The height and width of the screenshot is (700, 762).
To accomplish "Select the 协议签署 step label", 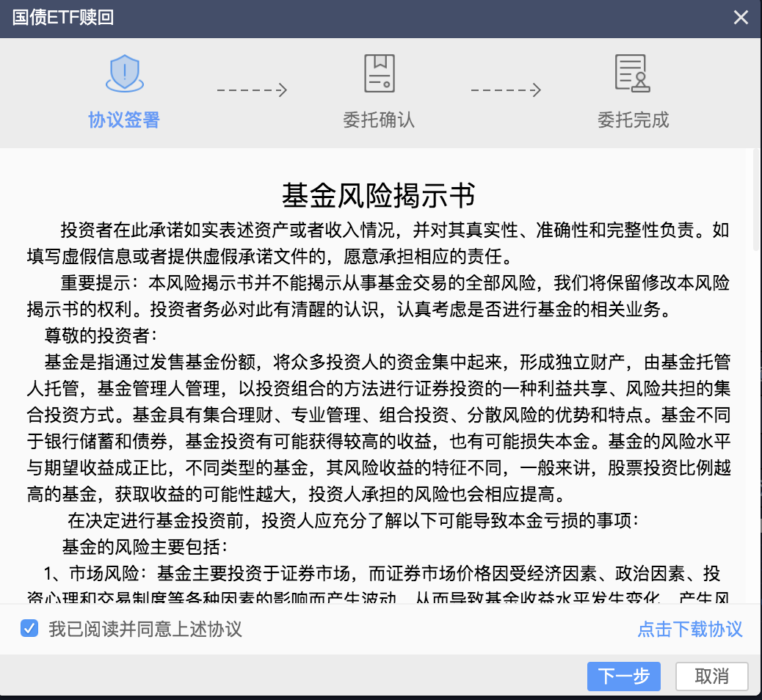I will coord(124,120).
